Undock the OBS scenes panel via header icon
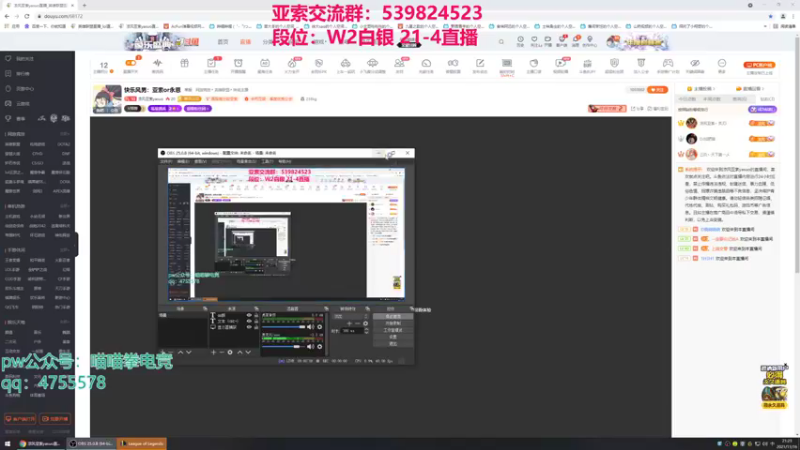The width and height of the screenshot is (800, 450). 205,309
